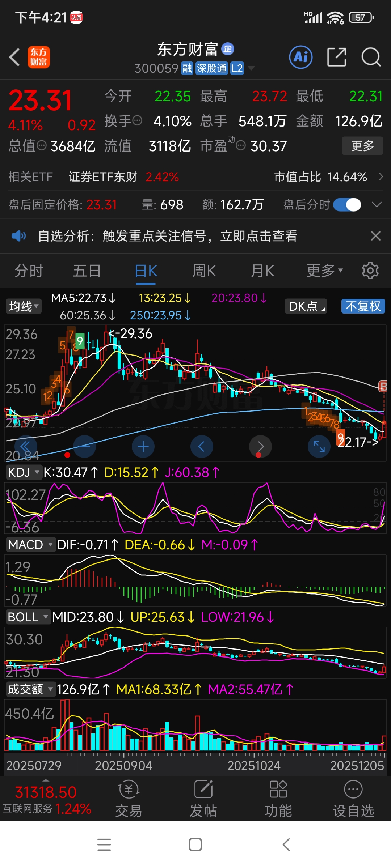Tap the 交易 trade icon

pos(129,799)
